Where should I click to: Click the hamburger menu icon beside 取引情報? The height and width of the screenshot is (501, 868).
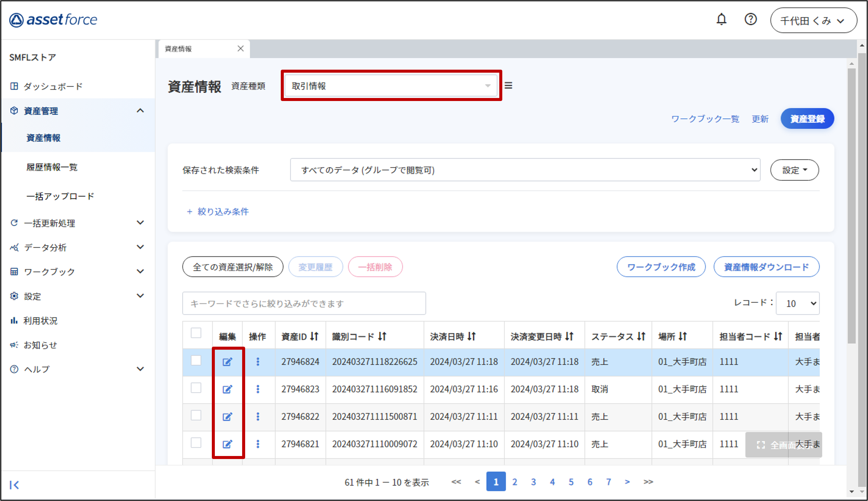pyautogui.click(x=508, y=85)
